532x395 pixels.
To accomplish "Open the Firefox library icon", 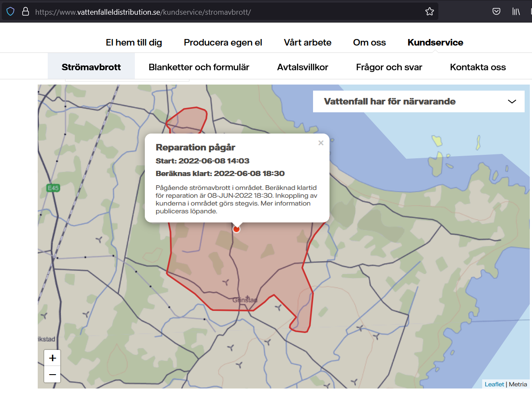I will [516, 11].
